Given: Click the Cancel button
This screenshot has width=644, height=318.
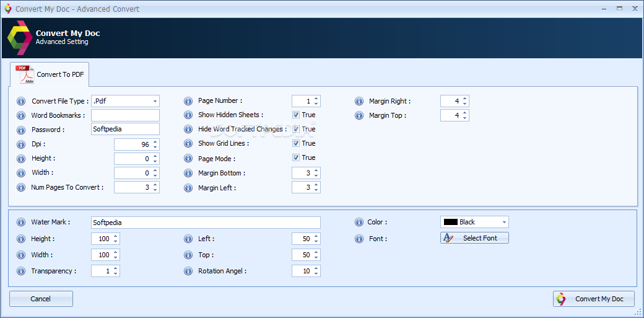Looking at the screenshot, I should coord(41,299).
